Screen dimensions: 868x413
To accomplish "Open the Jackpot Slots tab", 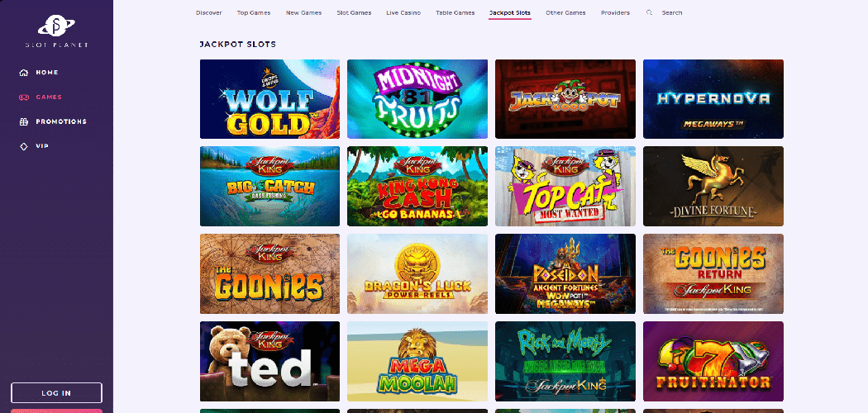I will click(510, 12).
